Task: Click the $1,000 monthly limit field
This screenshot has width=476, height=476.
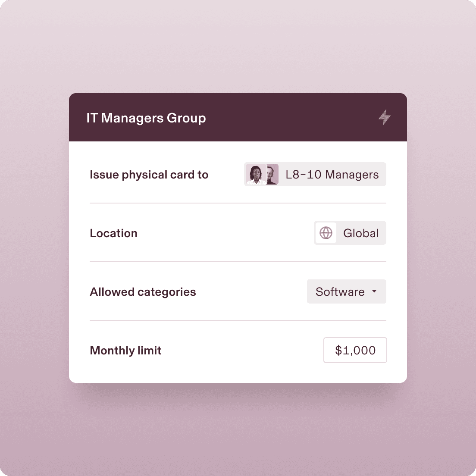Action: [355, 350]
